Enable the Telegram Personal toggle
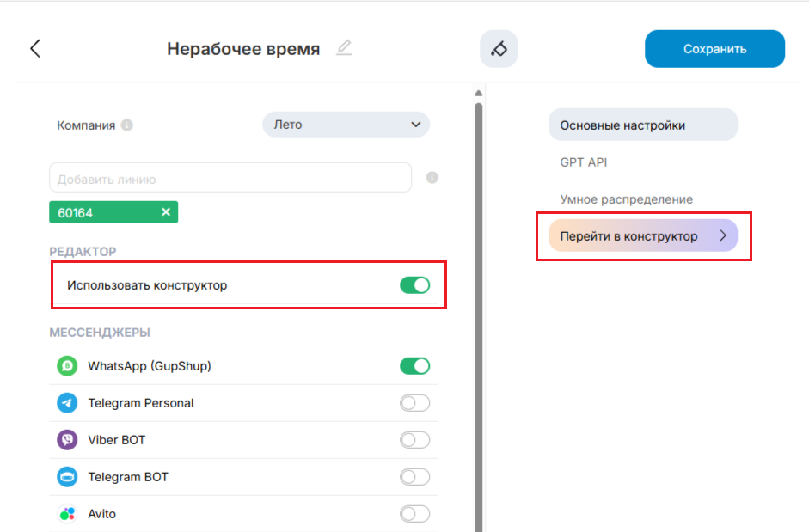The height and width of the screenshot is (532, 809). [414, 403]
